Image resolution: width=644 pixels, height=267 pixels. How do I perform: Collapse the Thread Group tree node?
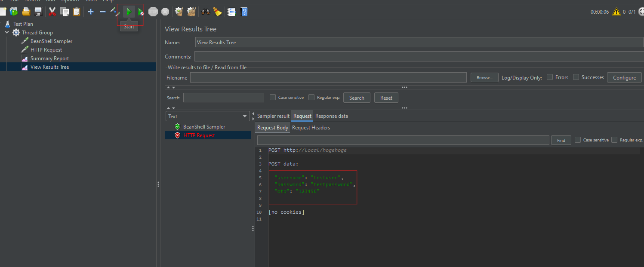click(7, 33)
